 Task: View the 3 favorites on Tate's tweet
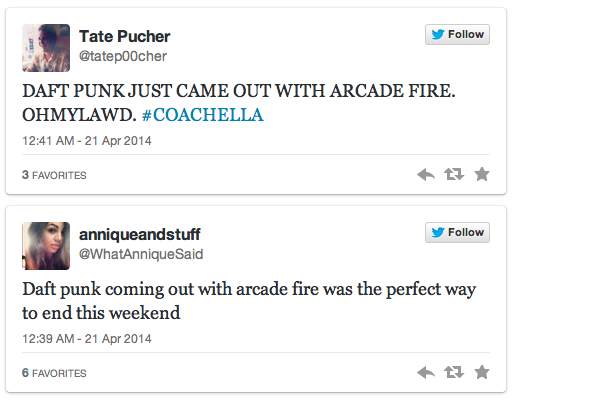click(54, 176)
